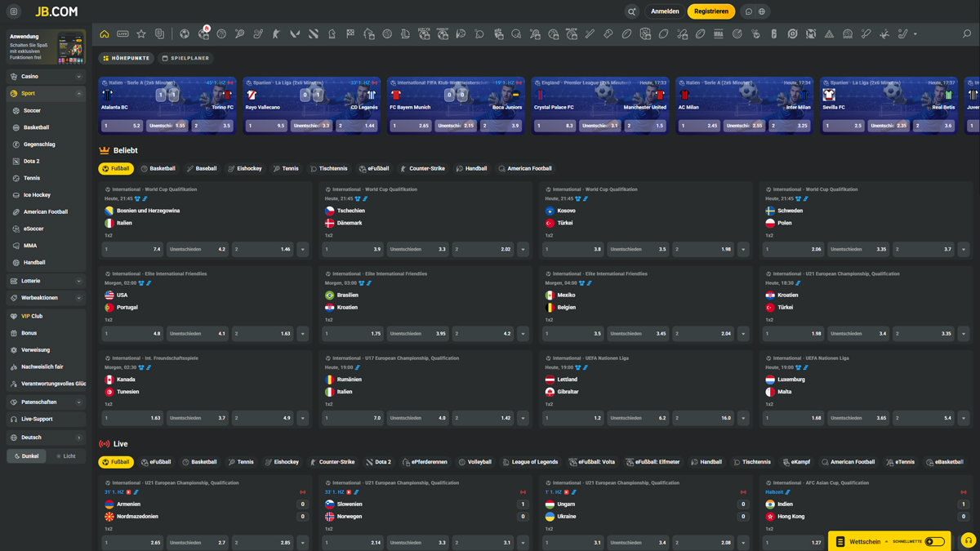Click the Registrieren button
Image resolution: width=980 pixels, height=551 pixels.
[711, 11]
